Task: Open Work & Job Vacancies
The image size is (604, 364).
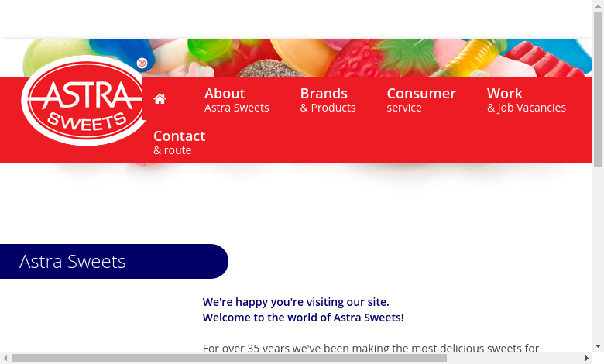Action: coord(527,99)
